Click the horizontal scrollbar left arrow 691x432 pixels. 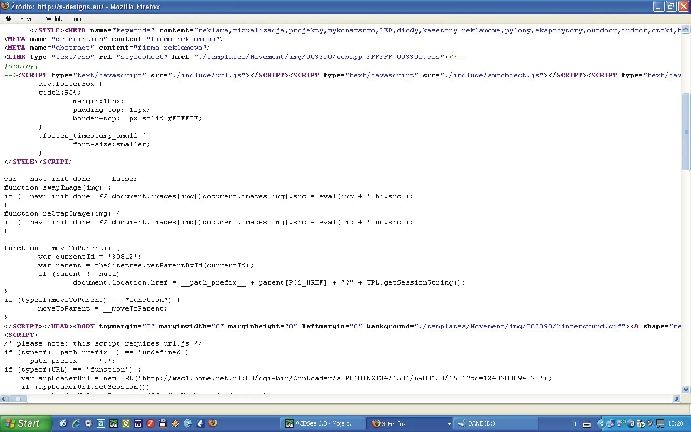point(4,398)
